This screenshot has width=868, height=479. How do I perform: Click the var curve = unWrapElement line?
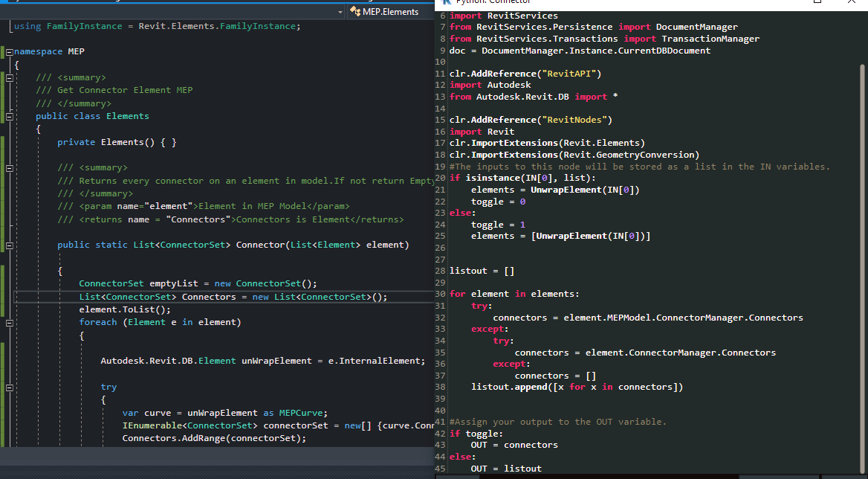coord(225,413)
